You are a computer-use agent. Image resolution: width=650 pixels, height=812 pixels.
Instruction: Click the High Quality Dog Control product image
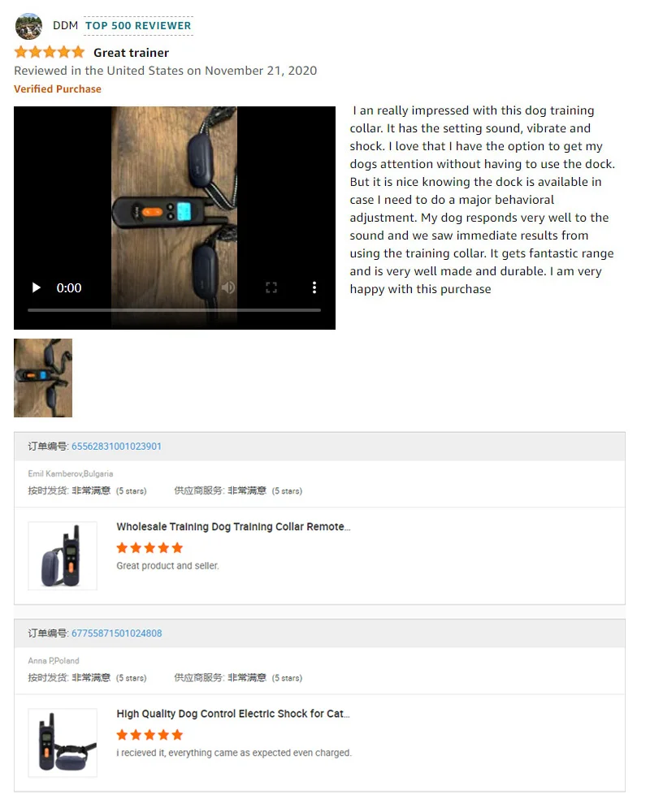(x=63, y=743)
